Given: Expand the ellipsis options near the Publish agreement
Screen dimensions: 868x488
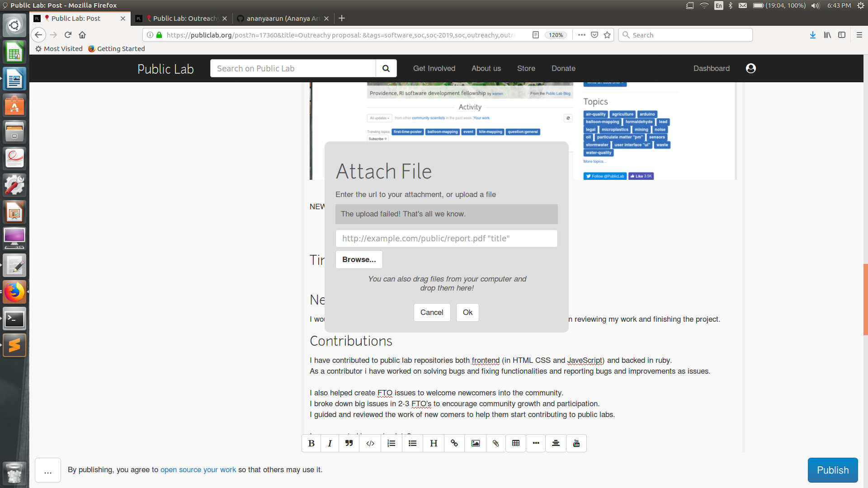Looking at the screenshot, I should pos(47,470).
